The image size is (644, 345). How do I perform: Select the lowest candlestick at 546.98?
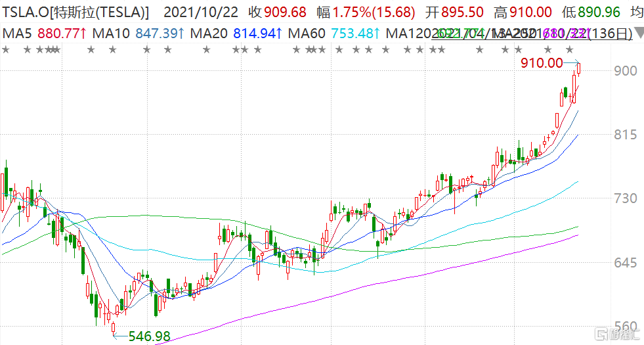coord(114,328)
